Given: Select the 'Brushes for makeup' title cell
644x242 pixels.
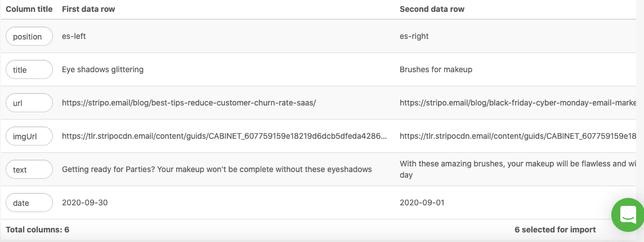Looking at the screenshot, I should click(436, 69).
